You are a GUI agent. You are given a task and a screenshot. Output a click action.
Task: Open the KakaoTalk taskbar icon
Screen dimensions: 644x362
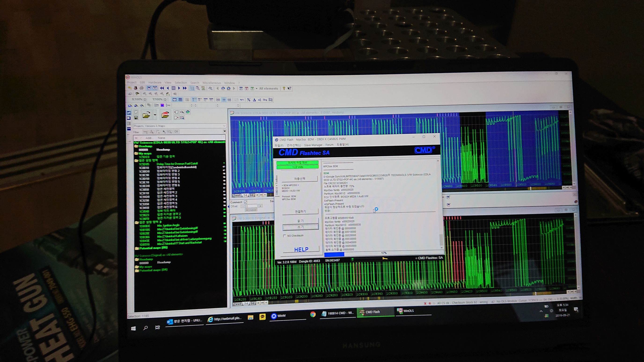click(262, 317)
